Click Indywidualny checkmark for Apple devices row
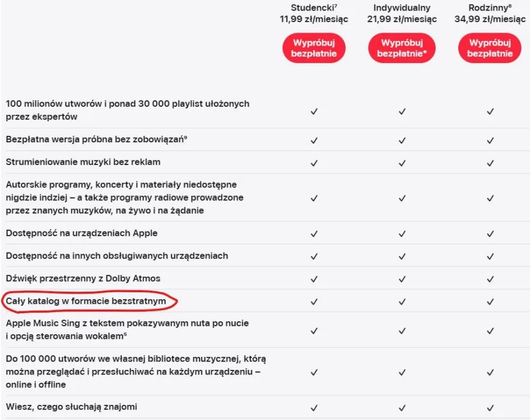The width and height of the screenshot is (530, 420). 402,233
